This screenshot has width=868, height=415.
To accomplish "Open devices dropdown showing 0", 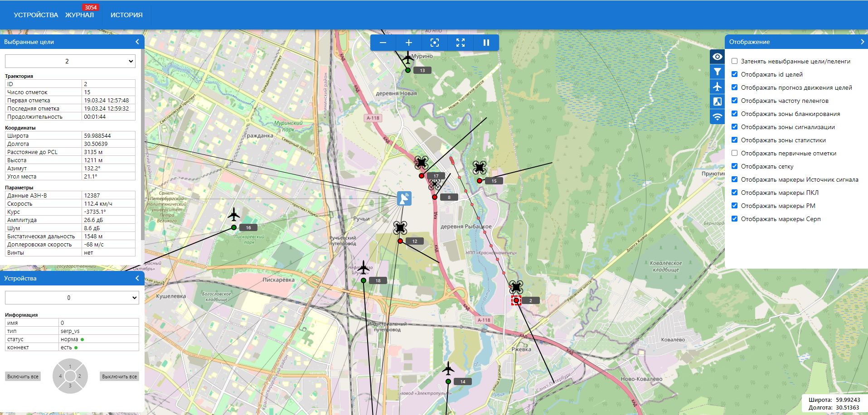I will (72, 298).
